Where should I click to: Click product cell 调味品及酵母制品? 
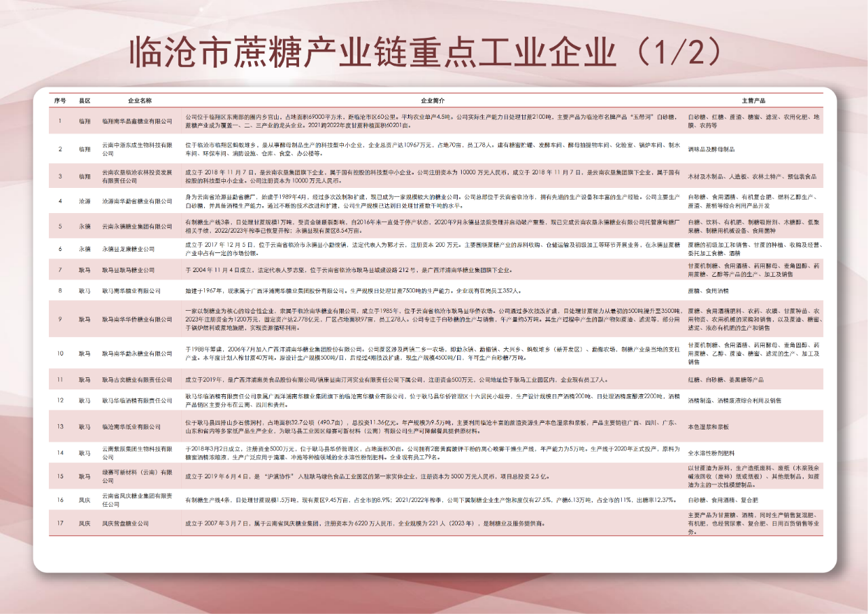[711, 149]
